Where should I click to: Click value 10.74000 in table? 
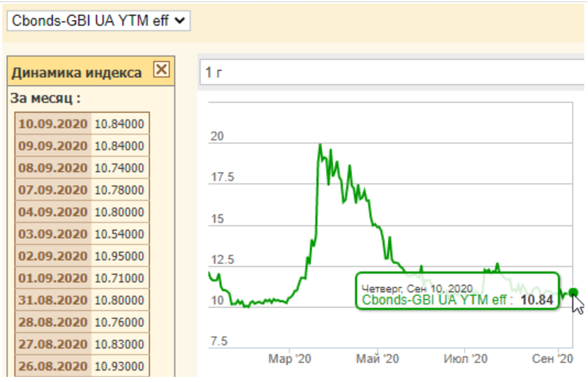(119, 167)
